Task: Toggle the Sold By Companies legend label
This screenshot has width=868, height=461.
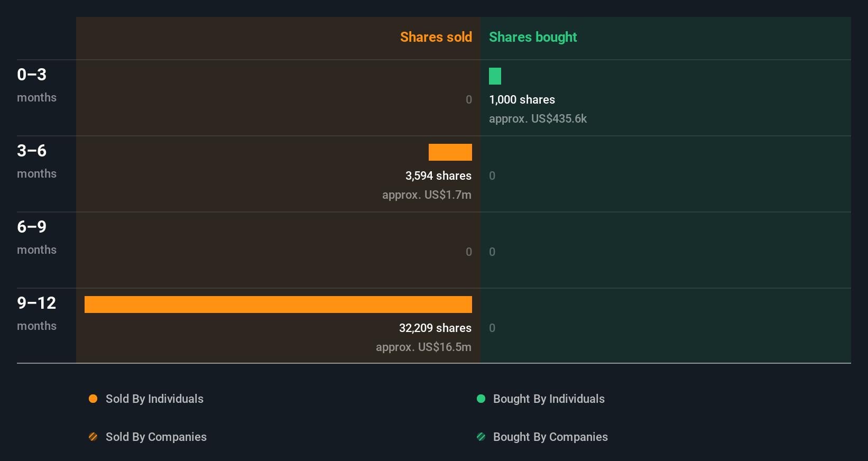Action: [156, 437]
